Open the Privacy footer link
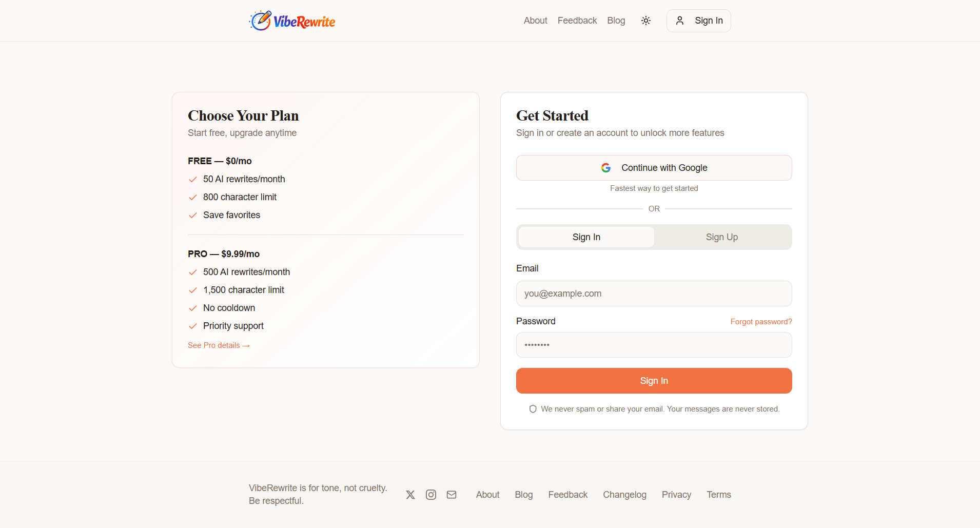The width and height of the screenshot is (980, 528). 676,495
